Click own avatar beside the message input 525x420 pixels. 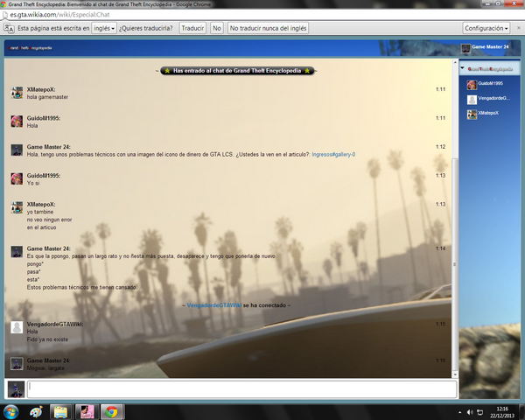pyautogui.click(x=16, y=389)
